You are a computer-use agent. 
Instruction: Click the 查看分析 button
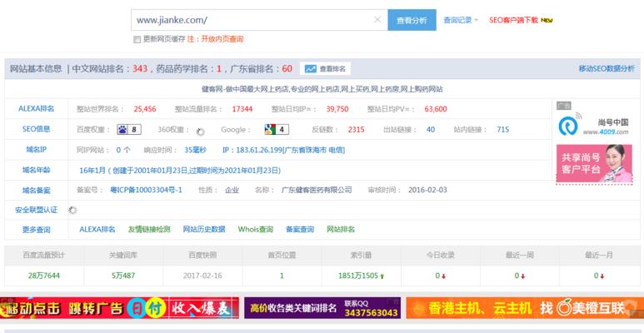coord(412,20)
